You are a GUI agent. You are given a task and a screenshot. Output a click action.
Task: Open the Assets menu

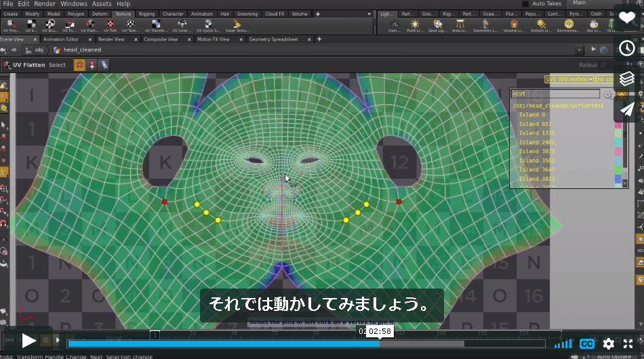coord(102,3)
